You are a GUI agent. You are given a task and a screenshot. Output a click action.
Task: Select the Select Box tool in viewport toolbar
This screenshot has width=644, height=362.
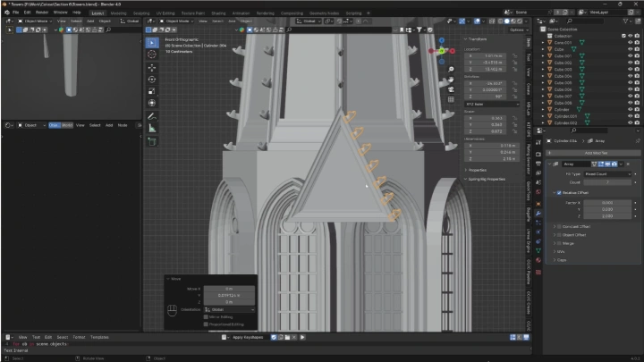click(152, 43)
